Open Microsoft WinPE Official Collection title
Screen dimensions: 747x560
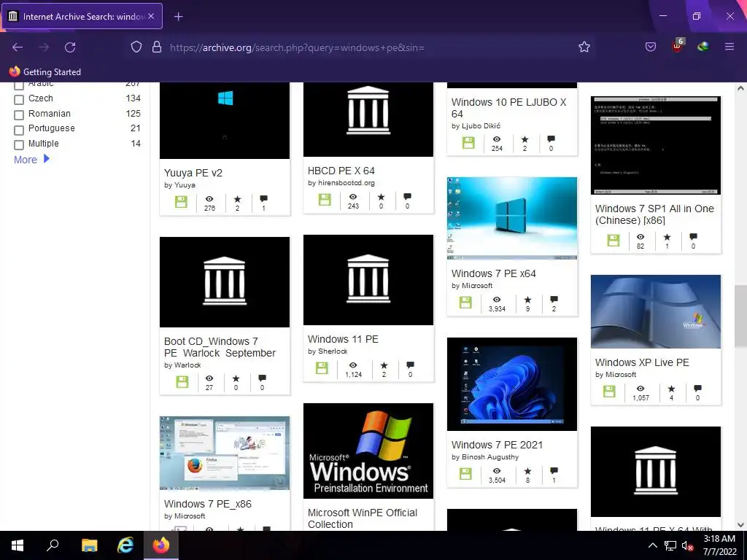click(362, 518)
